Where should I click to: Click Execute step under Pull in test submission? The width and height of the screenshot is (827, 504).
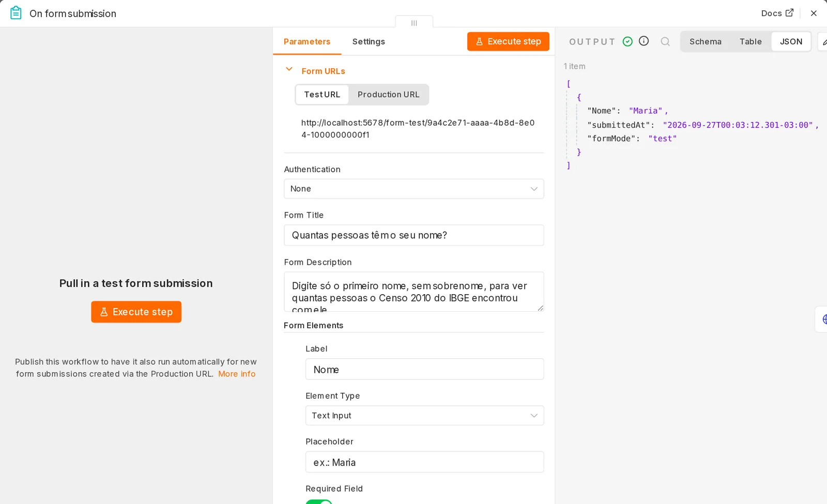tap(136, 312)
